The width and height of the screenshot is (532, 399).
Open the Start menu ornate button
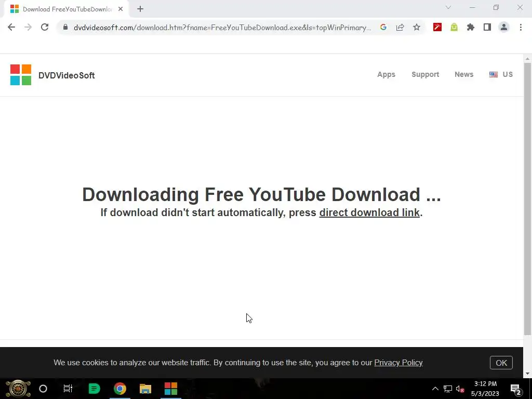[18, 389]
